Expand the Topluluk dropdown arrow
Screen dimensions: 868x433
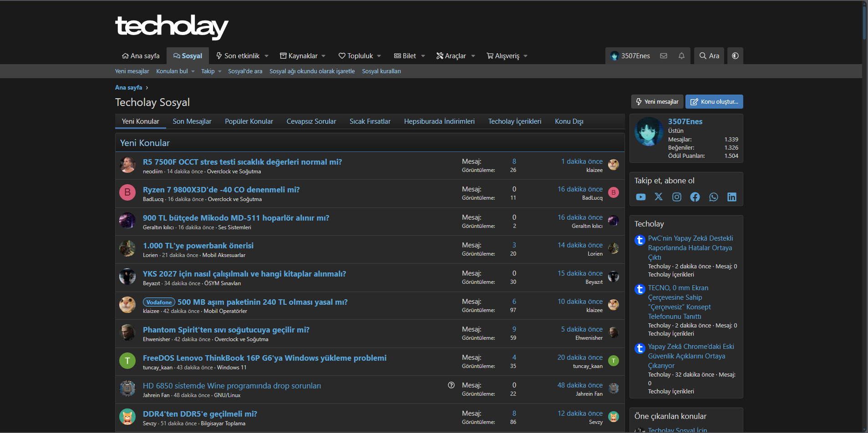coord(379,56)
